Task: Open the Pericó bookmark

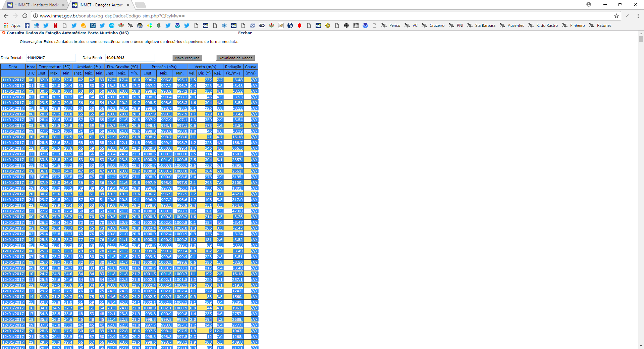Action: [391, 26]
